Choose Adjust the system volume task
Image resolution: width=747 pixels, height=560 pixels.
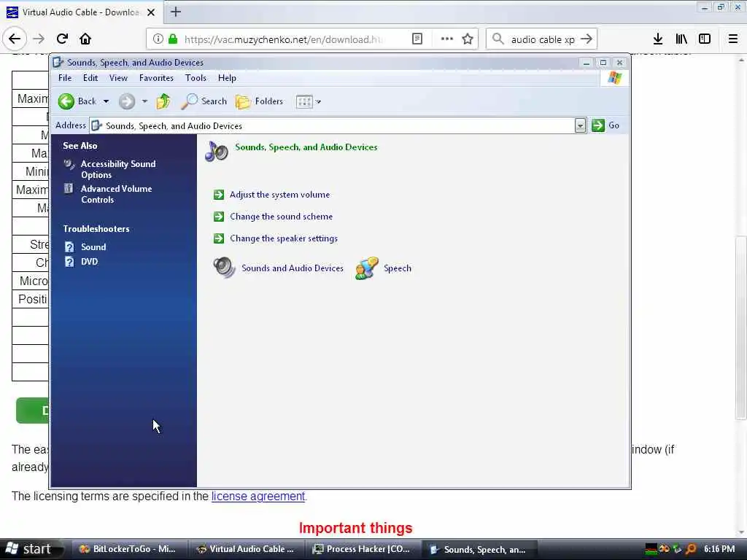pyautogui.click(x=279, y=194)
